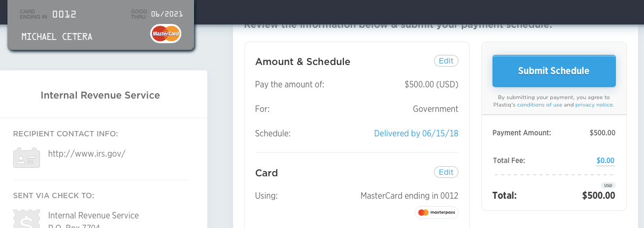Click the MICHAEL CETERA cardholder name
Image resolution: width=644 pixels, height=228 pixels.
pyautogui.click(x=57, y=37)
